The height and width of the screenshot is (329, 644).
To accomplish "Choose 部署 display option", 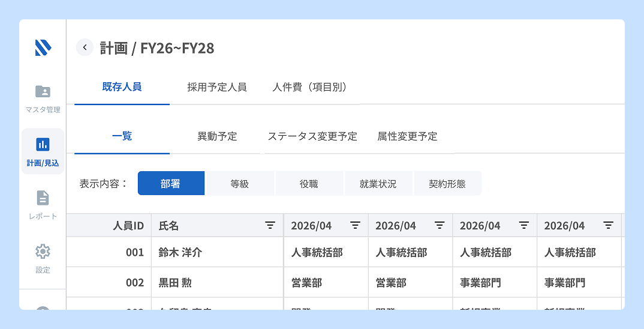I will (x=171, y=184).
